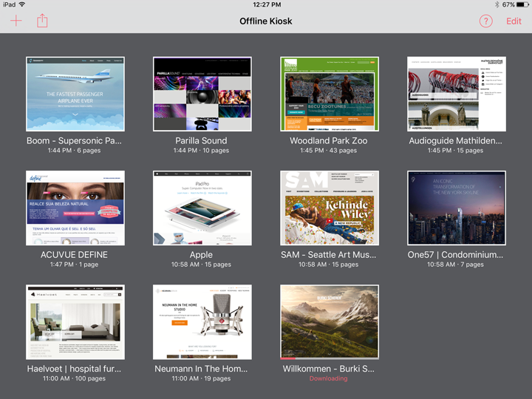Tap the Wi-Fi icon in status bar

pyautogui.click(x=22, y=4)
